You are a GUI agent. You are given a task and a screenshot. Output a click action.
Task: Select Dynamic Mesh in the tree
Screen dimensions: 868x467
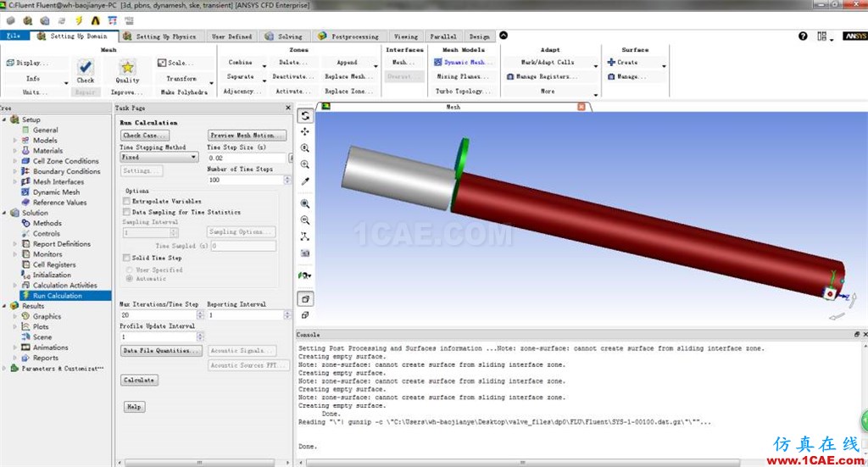click(56, 192)
